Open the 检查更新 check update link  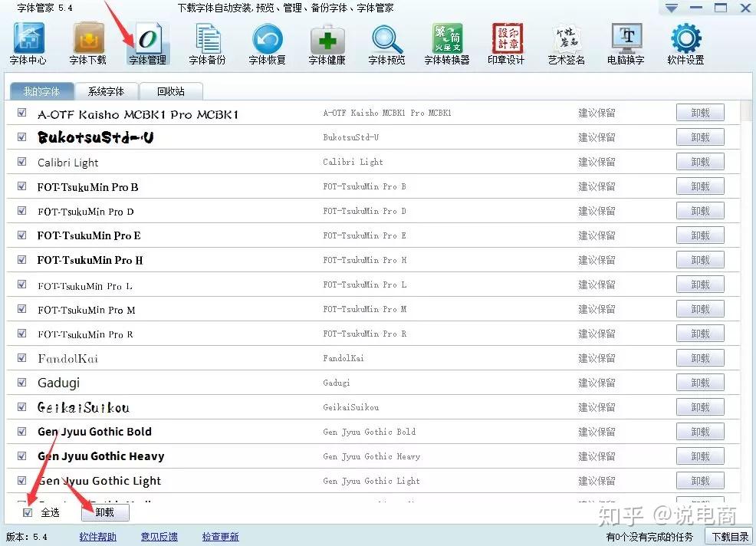220,537
